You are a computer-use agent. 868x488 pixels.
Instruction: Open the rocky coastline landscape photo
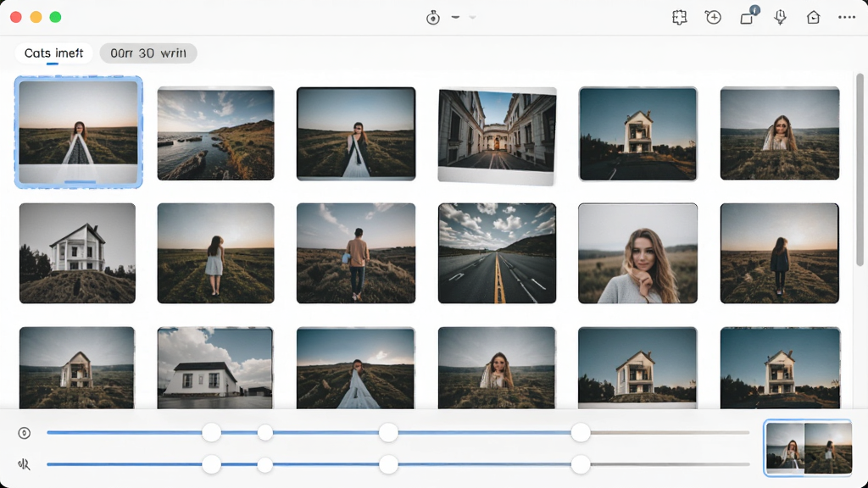(x=215, y=133)
